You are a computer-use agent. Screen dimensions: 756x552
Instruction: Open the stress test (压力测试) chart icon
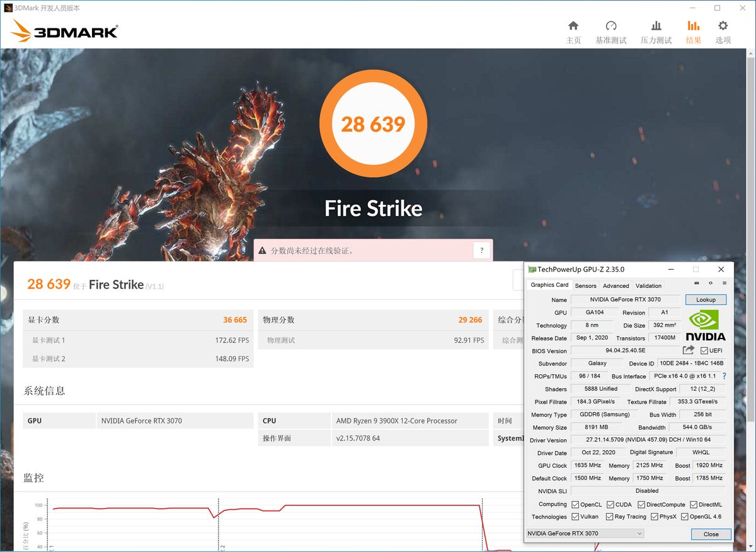[x=656, y=26]
